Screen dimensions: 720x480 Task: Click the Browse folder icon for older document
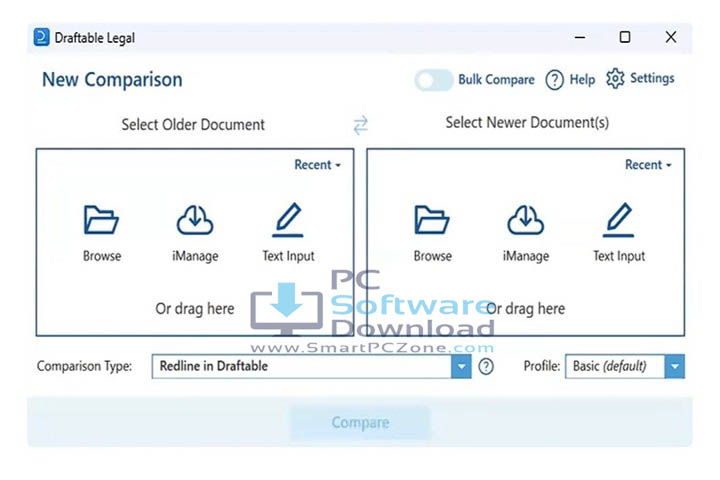click(x=101, y=220)
